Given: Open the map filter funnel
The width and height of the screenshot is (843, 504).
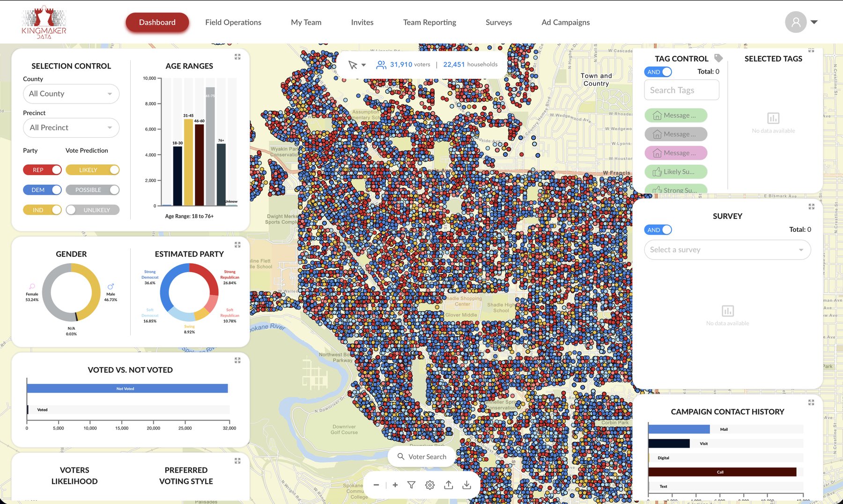Looking at the screenshot, I should coord(411,485).
